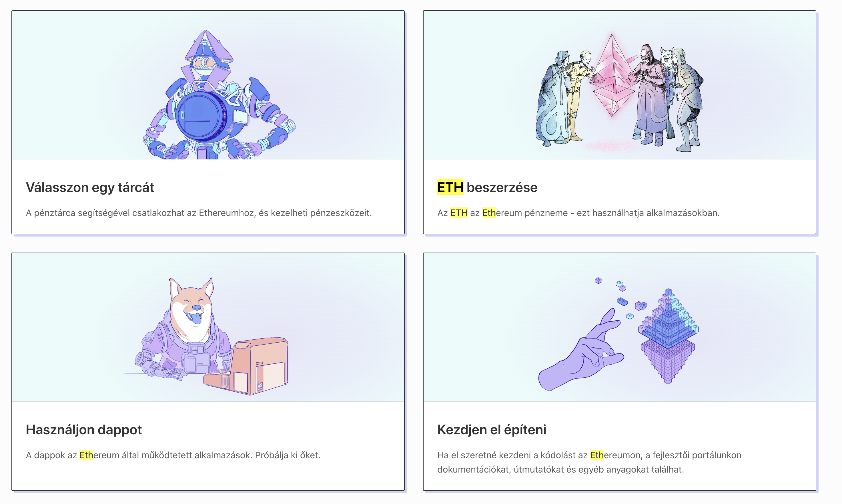842x504 pixels.
Task: Open the ETH beszerzése heading
Action: 487,187
